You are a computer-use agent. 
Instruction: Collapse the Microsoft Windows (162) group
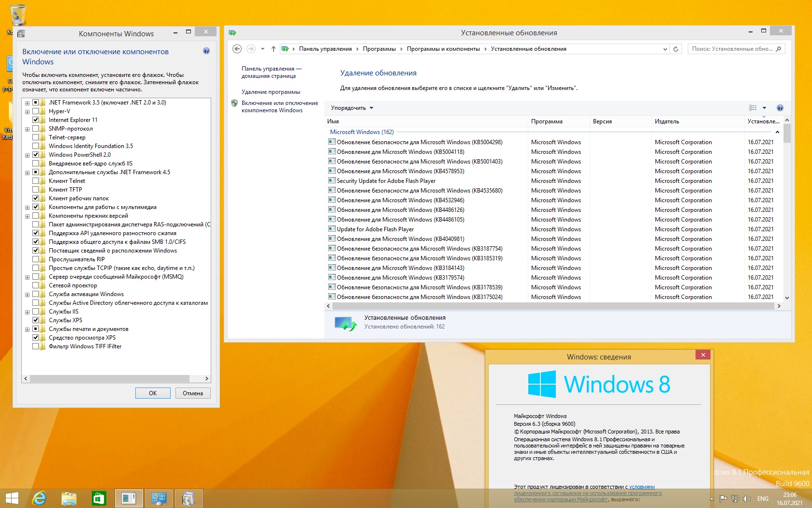tap(777, 132)
